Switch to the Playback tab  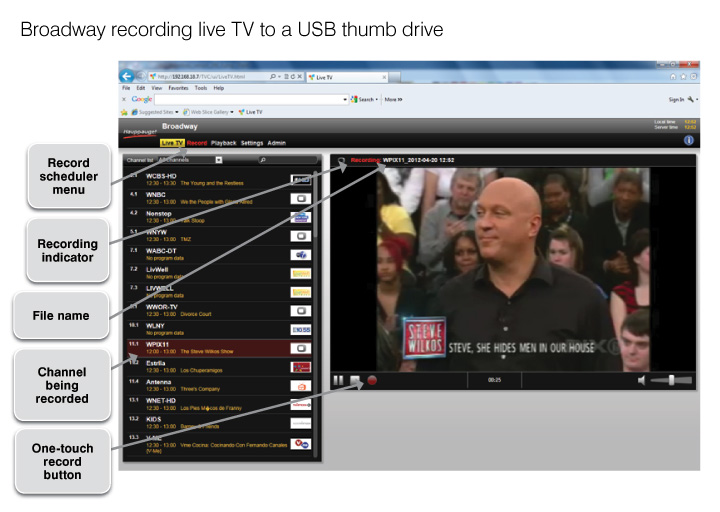(224, 143)
